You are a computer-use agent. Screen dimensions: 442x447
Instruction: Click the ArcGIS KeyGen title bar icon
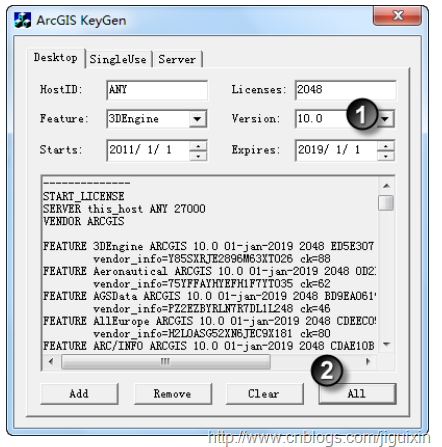[23, 20]
